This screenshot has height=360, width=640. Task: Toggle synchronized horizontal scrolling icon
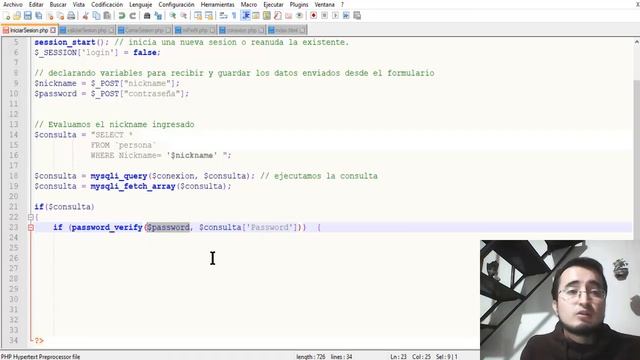[x=209, y=16]
